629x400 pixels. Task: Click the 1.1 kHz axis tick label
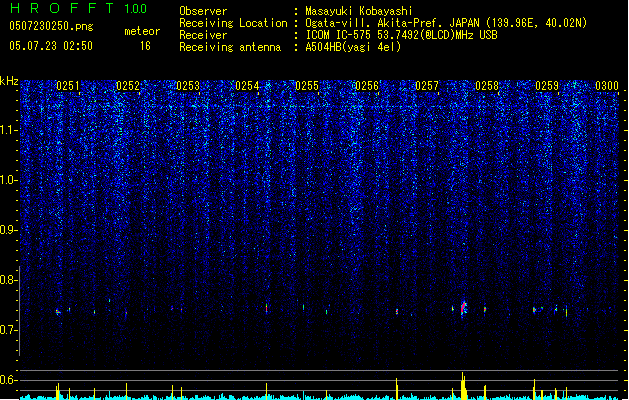pos(8,130)
